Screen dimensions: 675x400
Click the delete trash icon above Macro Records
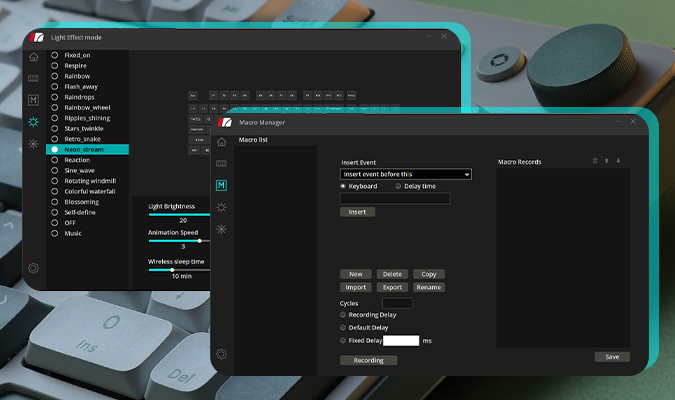(595, 160)
